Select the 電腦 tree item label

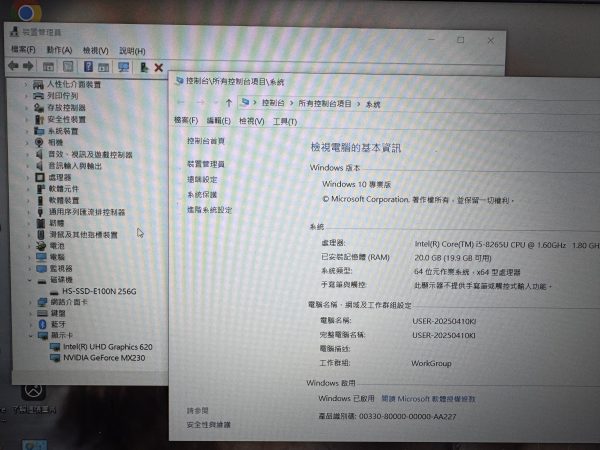(x=57, y=257)
